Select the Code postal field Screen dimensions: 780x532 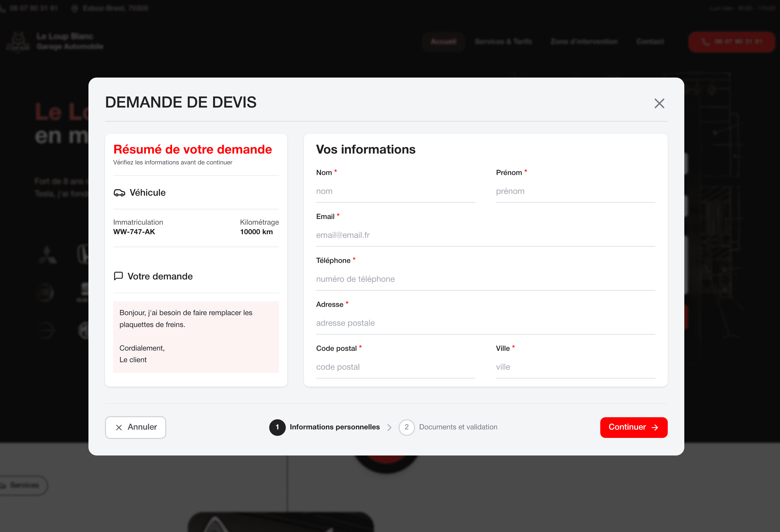[395, 367]
